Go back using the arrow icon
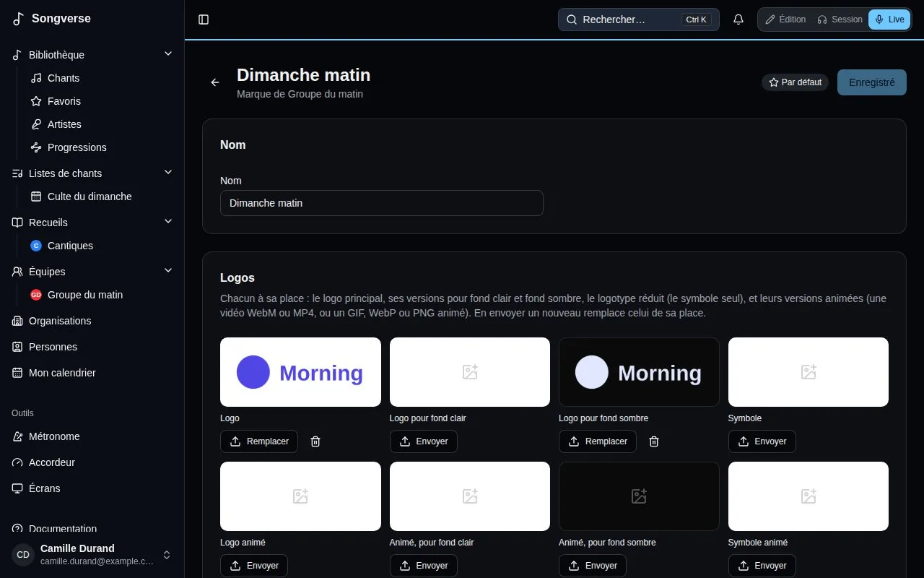924x578 pixels. click(x=214, y=82)
